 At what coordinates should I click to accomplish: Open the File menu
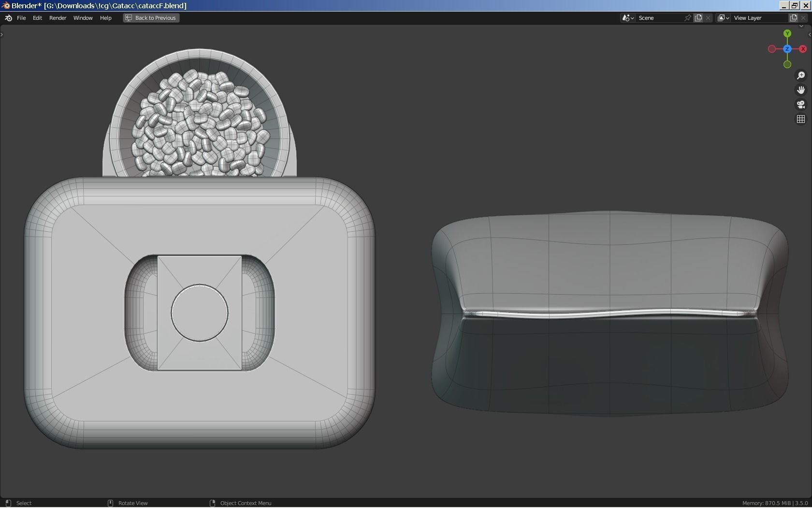(21, 18)
